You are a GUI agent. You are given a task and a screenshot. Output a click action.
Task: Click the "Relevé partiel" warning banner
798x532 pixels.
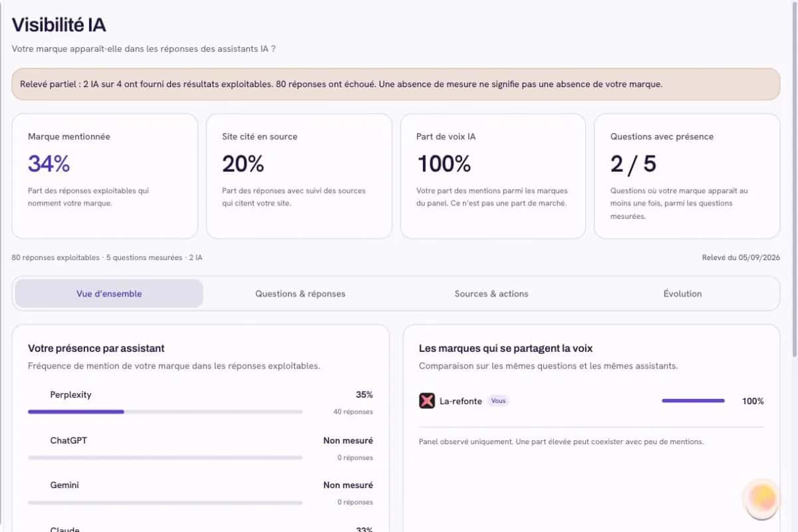[396, 84]
